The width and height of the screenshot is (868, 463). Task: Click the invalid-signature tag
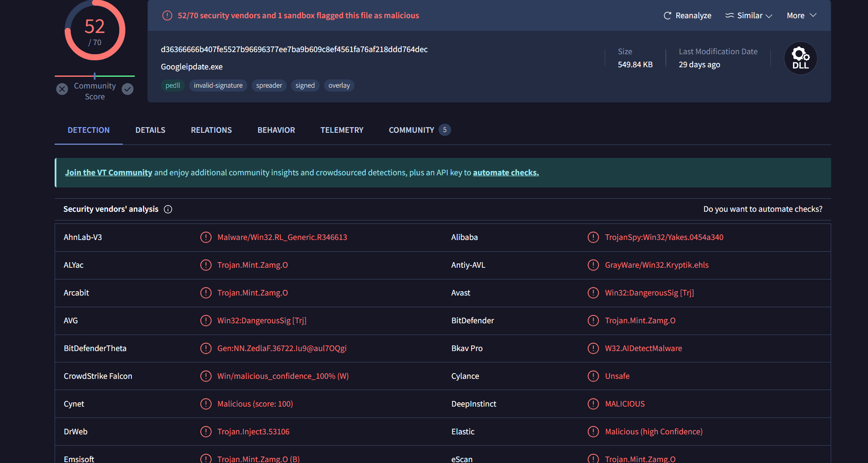[218, 85]
